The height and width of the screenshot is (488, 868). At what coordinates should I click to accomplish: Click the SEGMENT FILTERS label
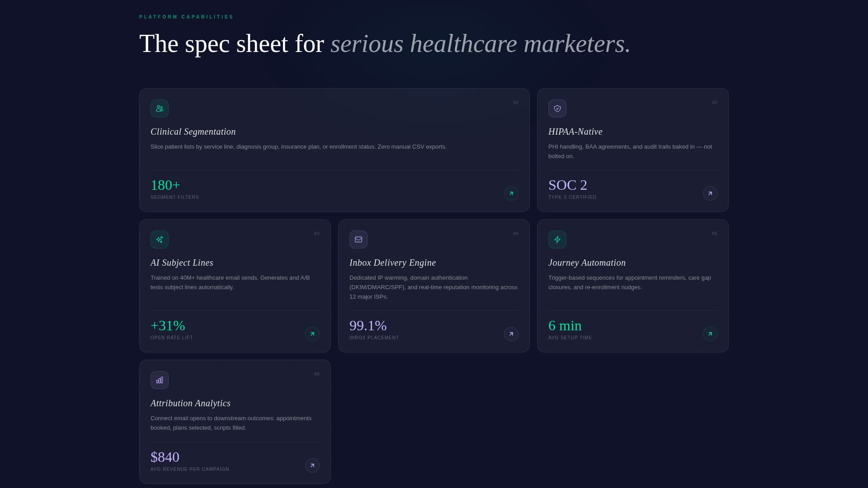(175, 197)
